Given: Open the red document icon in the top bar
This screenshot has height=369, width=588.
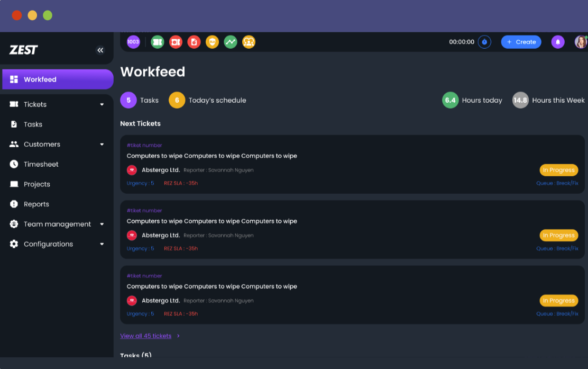Looking at the screenshot, I should [194, 42].
